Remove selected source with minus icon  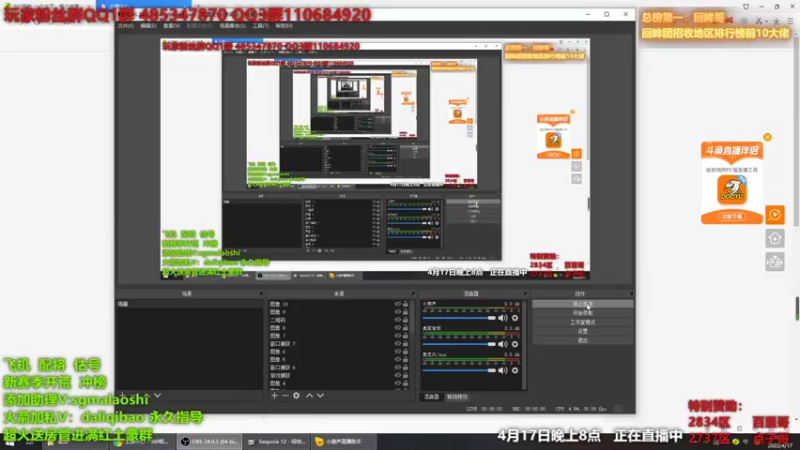point(285,395)
